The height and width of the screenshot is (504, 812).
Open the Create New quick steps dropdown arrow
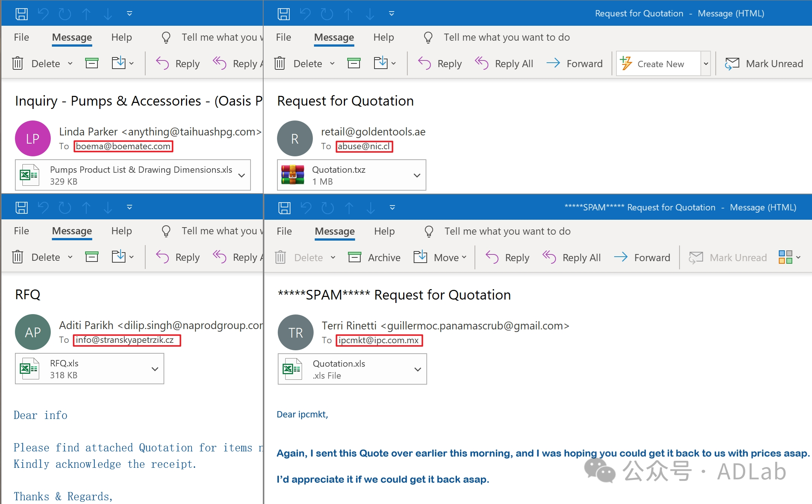coord(706,63)
